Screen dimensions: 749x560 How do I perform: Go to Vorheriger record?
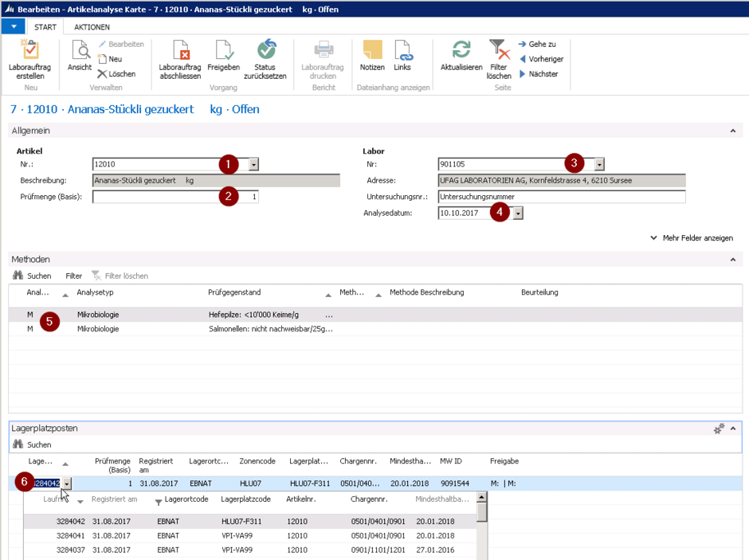541,59
